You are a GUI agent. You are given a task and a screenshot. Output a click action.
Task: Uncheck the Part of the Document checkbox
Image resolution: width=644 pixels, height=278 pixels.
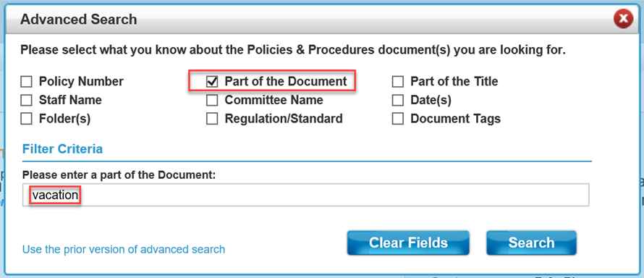tap(212, 82)
